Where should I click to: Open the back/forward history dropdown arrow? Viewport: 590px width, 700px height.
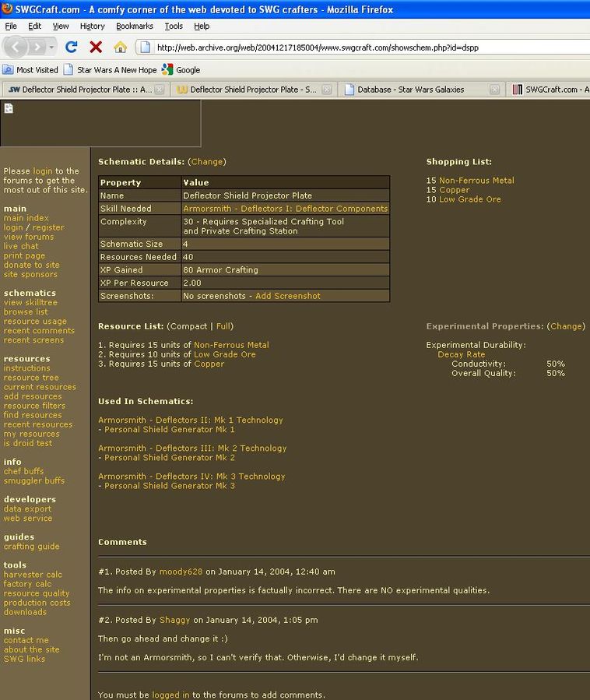coord(51,47)
